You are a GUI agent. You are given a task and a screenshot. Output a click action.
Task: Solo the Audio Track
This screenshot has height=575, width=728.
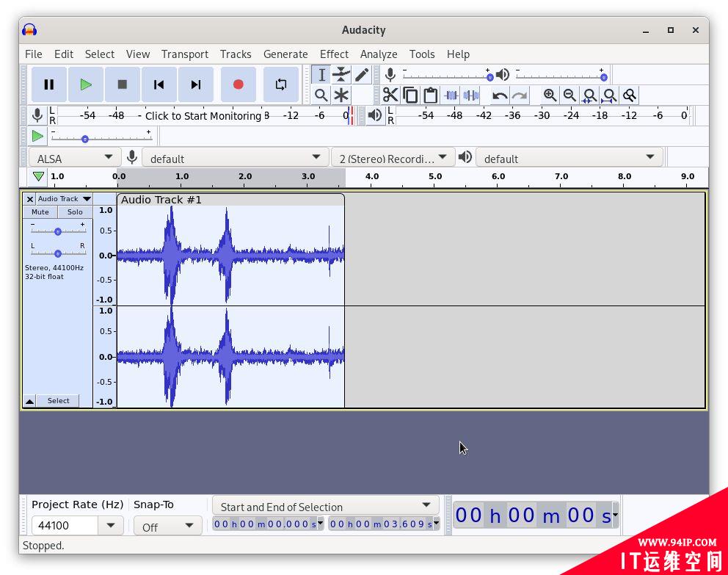(x=75, y=211)
